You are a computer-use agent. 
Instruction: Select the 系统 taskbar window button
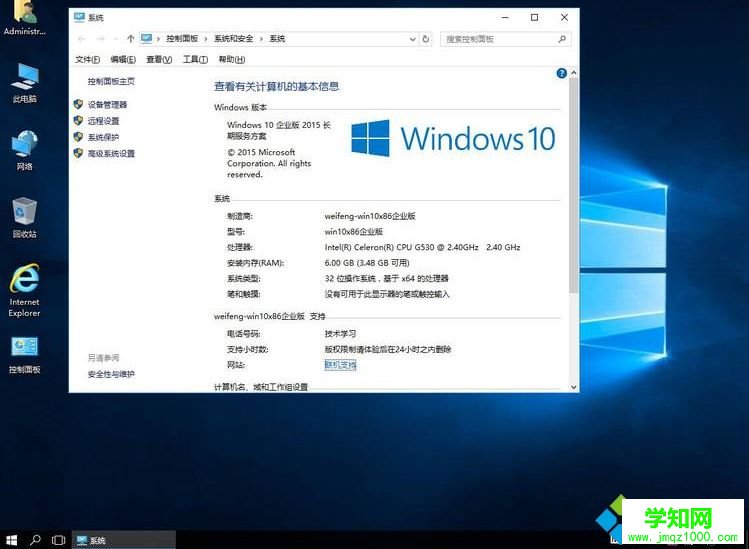pos(124,540)
